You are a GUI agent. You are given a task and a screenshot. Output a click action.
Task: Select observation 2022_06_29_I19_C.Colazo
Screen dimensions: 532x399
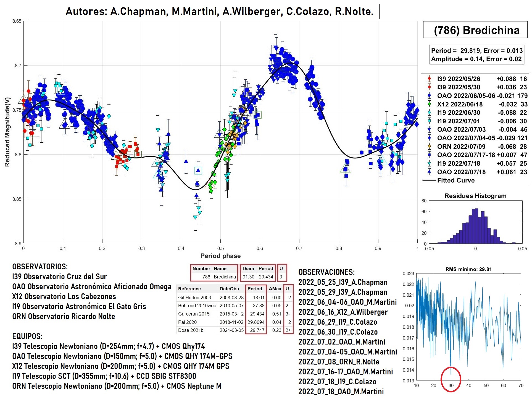[x=338, y=322]
